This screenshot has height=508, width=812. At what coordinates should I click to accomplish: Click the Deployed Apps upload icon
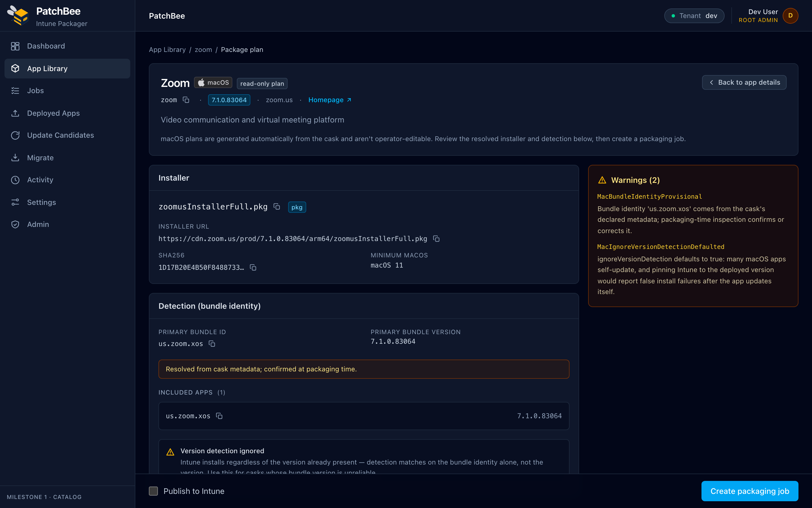15,113
